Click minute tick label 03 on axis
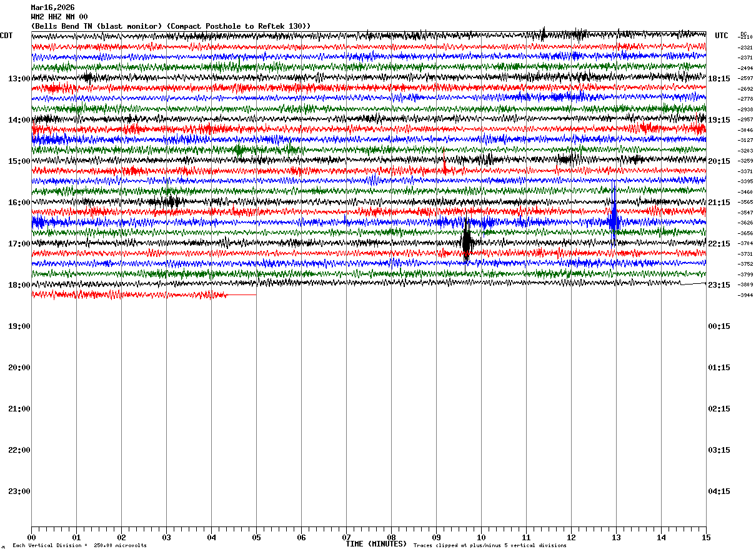Screen dimensions: 756x554 pos(166,538)
